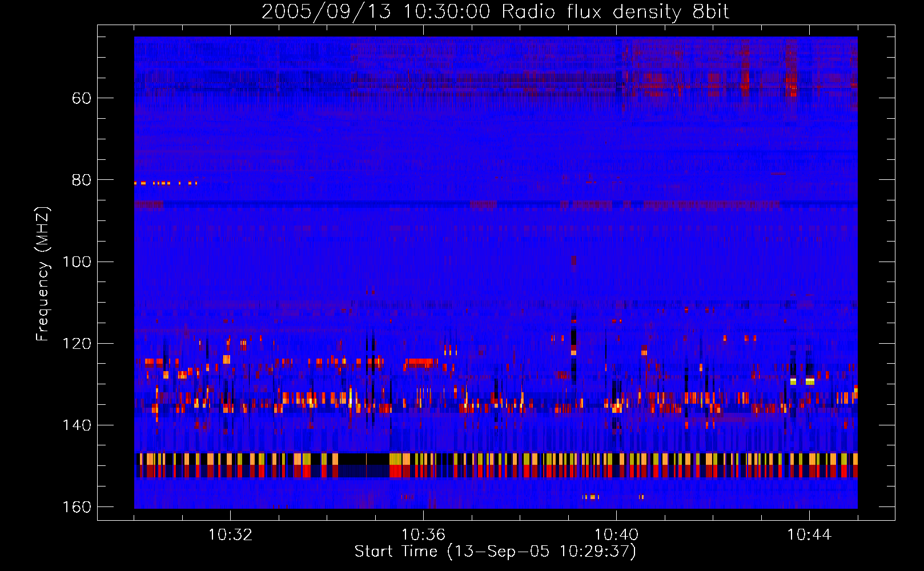Click the 'Start Time (13-Sep-05 10:29:37)' label
Image resolution: width=924 pixels, height=571 pixels.
pos(495,552)
